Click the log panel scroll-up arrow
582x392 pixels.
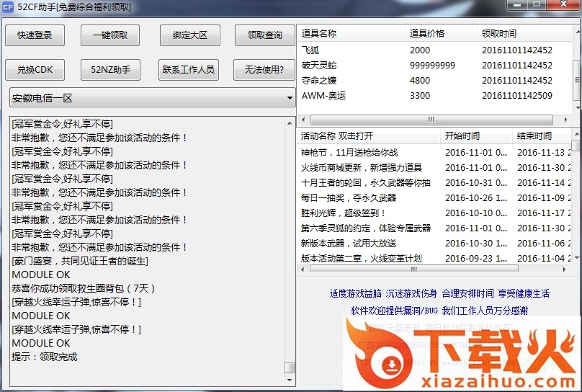pos(290,123)
